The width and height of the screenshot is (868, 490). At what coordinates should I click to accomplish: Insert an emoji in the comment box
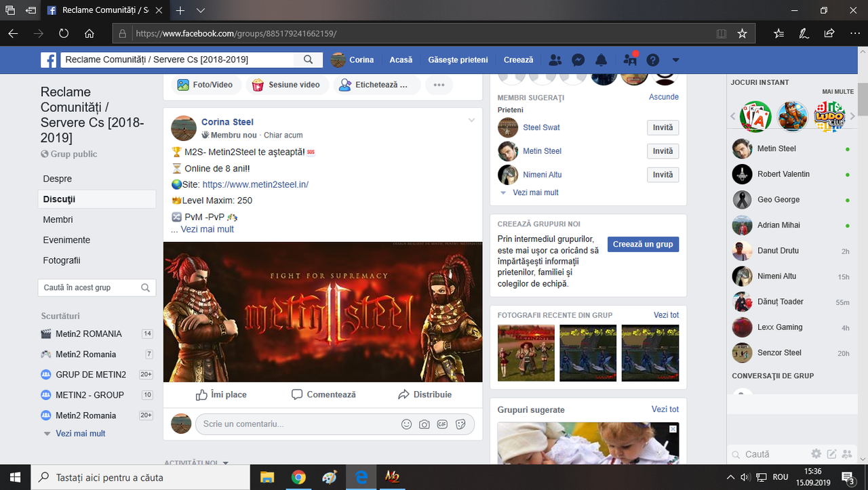[406, 424]
